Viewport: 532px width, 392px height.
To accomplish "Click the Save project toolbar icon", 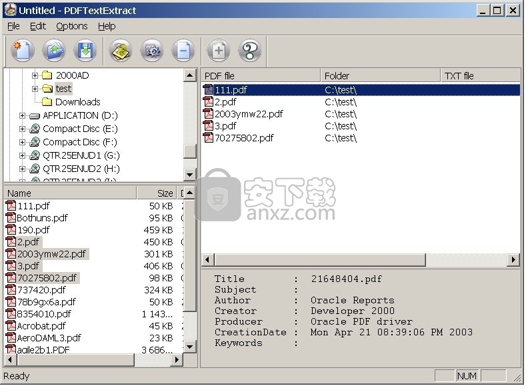I will pyautogui.click(x=85, y=51).
